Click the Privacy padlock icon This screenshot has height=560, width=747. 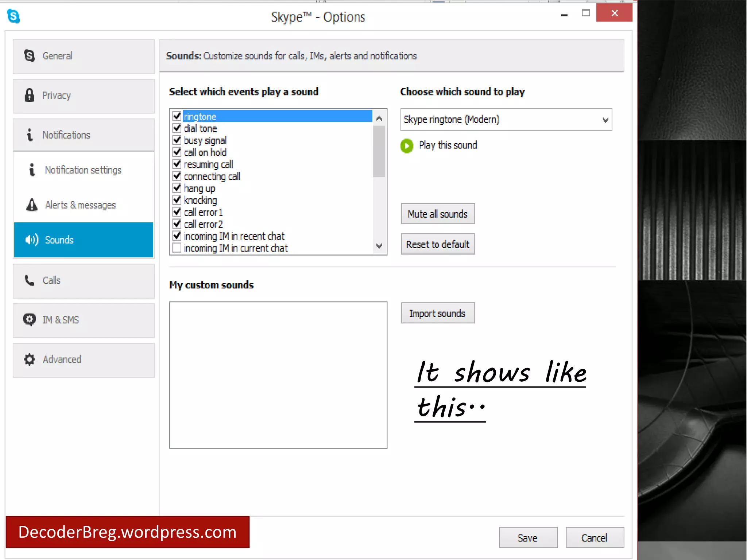click(x=29, y=95)
